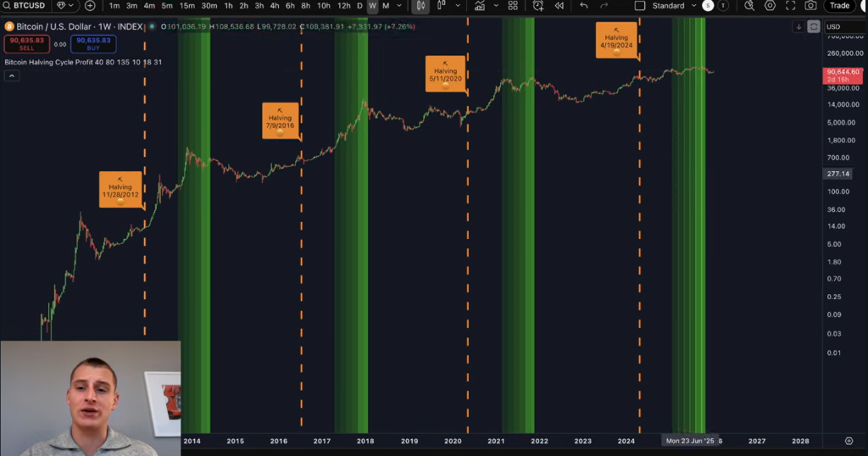The image size is (868, 456).
Task: Collapse the indicator legend chevron
Action: pos(12,75)
